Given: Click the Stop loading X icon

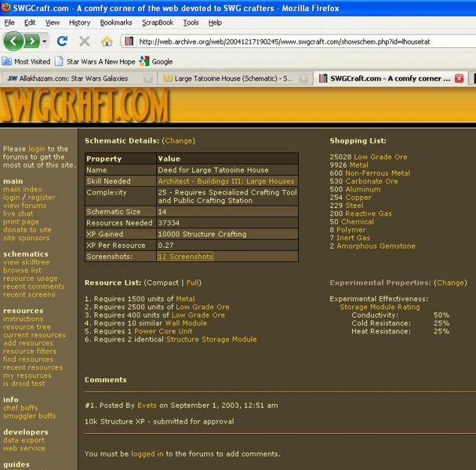Looking at the screenshot, I should pos(84,41).
